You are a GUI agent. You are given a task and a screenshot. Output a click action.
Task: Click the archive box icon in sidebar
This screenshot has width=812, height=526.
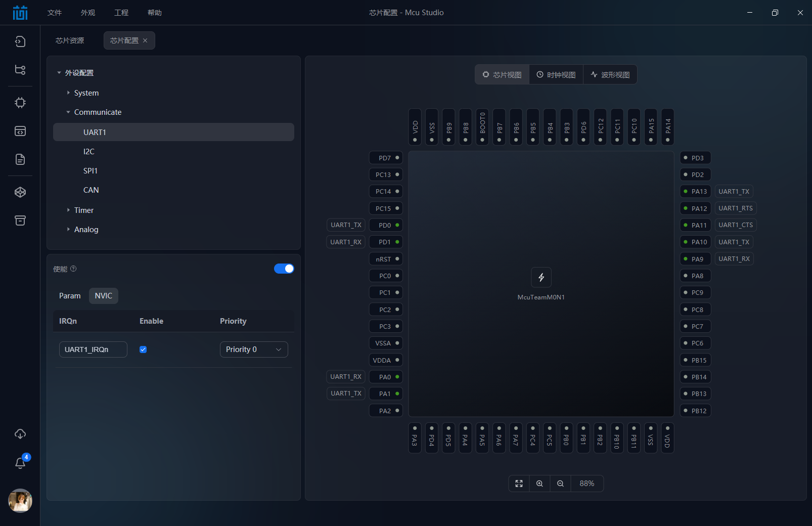point(20,221)
